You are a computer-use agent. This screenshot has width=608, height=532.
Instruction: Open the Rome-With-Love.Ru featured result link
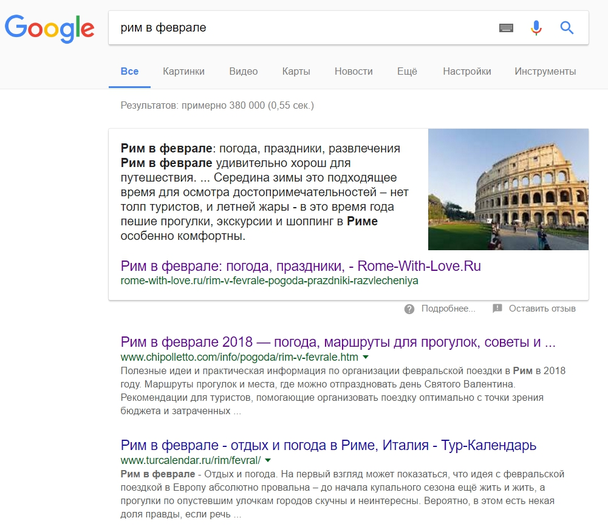[300, 266]
